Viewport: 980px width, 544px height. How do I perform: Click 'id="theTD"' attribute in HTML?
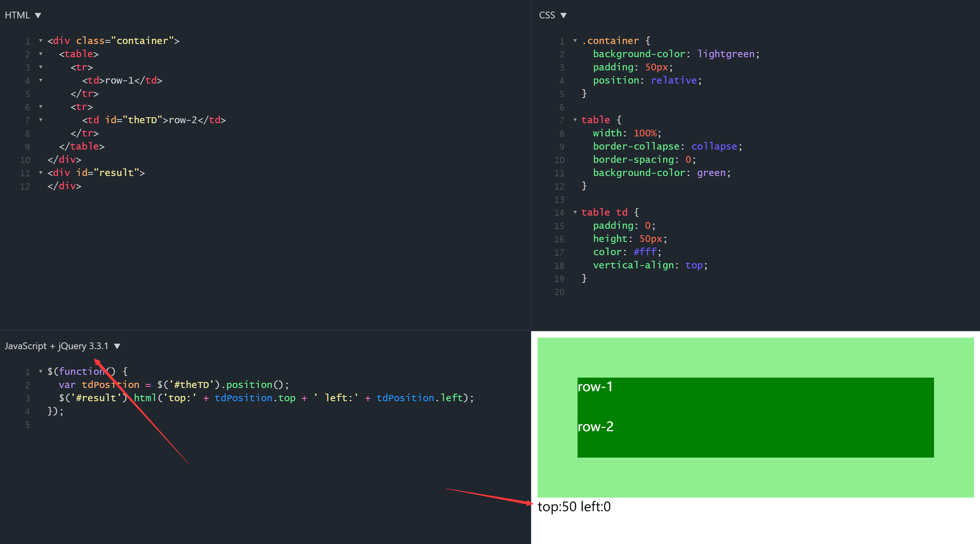click(133, 120)
